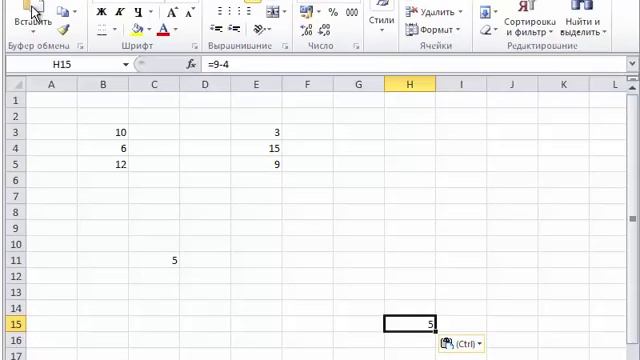Image resolution: width=640 pixels, height=360 pixels.
Task: Select cell E4 containing 15
Action: (256, 148)
